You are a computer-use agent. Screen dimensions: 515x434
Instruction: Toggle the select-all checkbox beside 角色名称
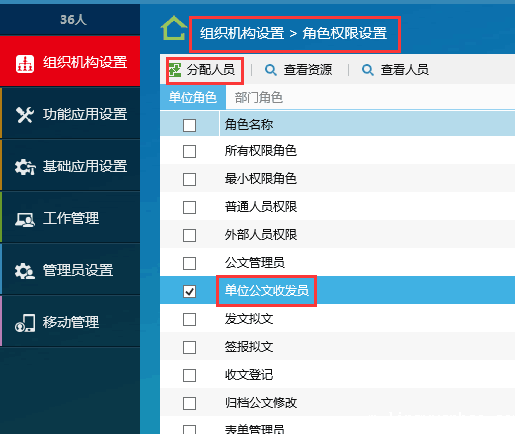tap(189, 125)
